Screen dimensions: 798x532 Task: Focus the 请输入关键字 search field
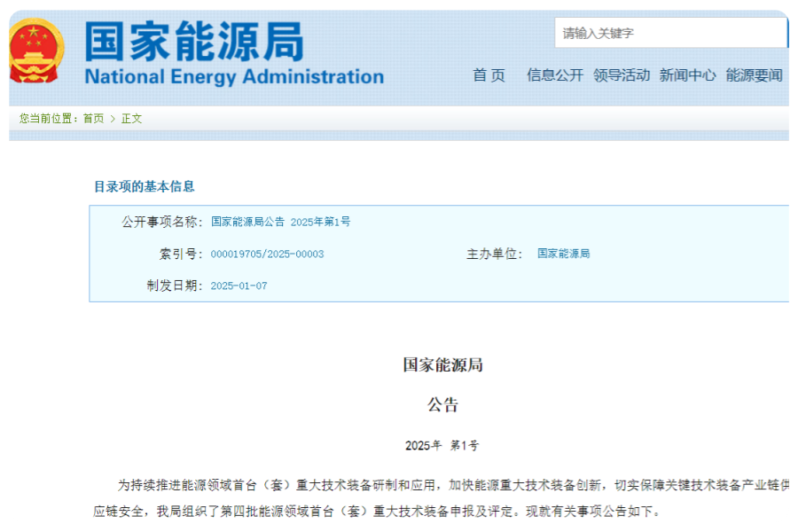[x=671, y=33]
